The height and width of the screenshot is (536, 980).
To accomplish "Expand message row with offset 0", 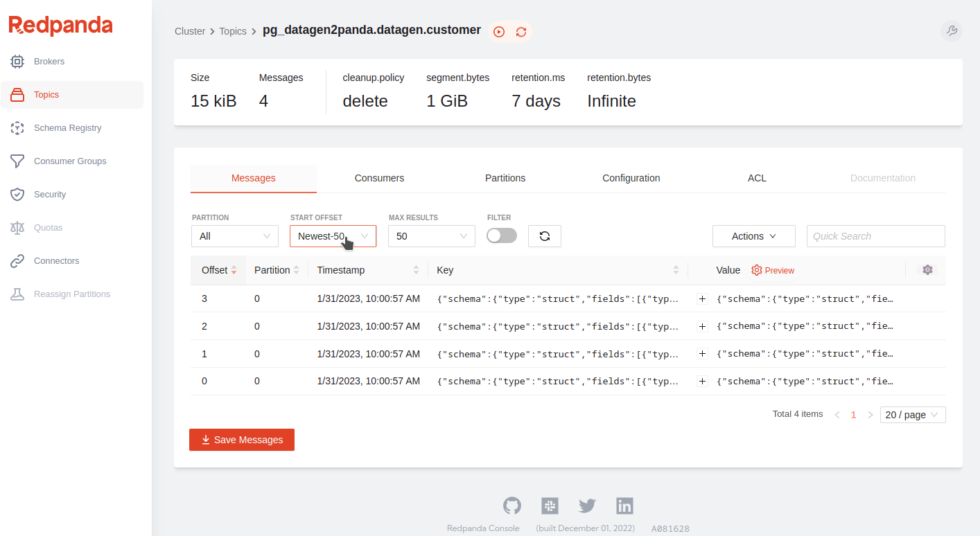I will pos(702,381).
